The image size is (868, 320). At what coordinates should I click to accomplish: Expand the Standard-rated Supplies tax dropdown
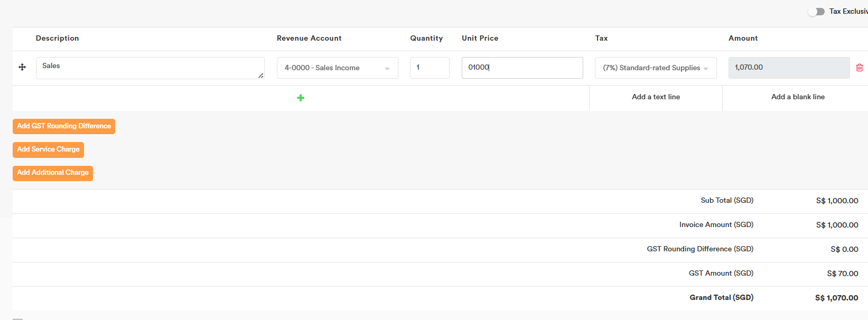[655, 68]
